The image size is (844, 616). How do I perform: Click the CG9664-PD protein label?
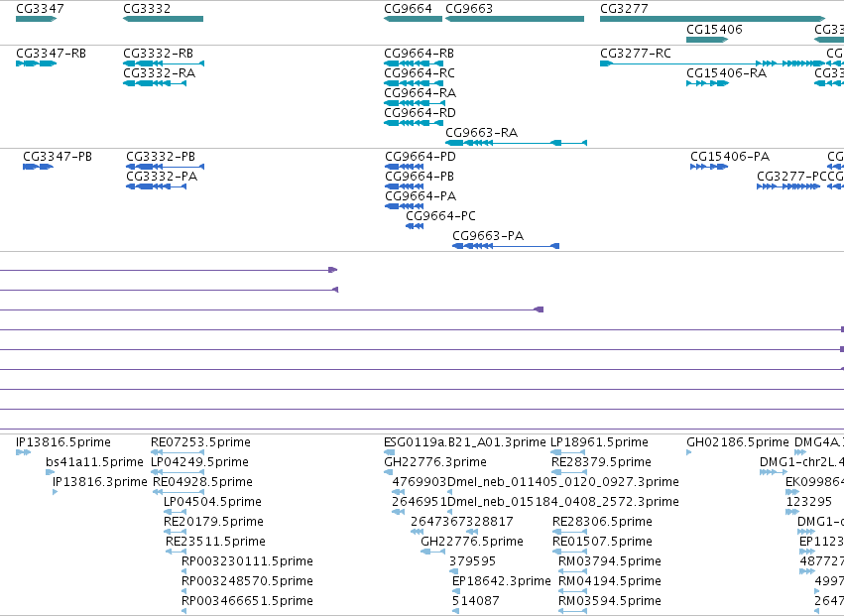coord(421,157)
